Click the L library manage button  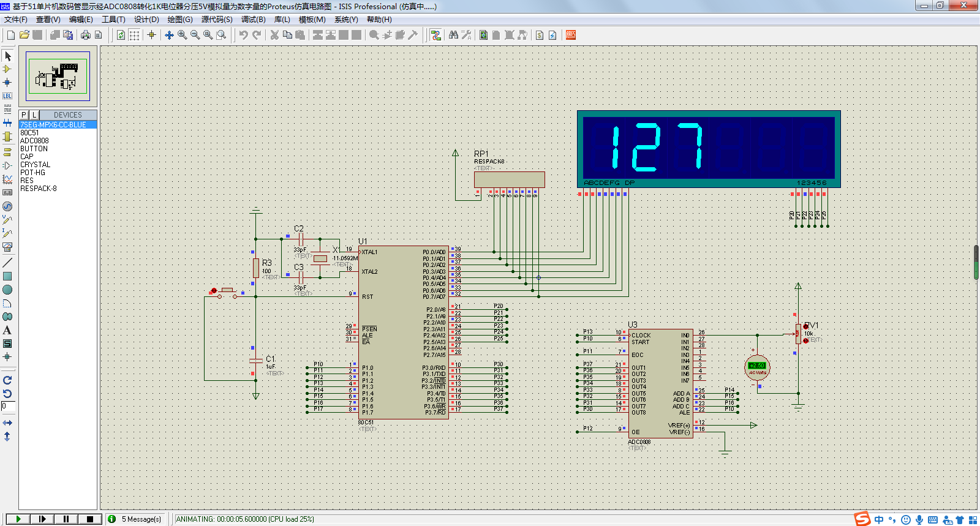click(34, 115)
